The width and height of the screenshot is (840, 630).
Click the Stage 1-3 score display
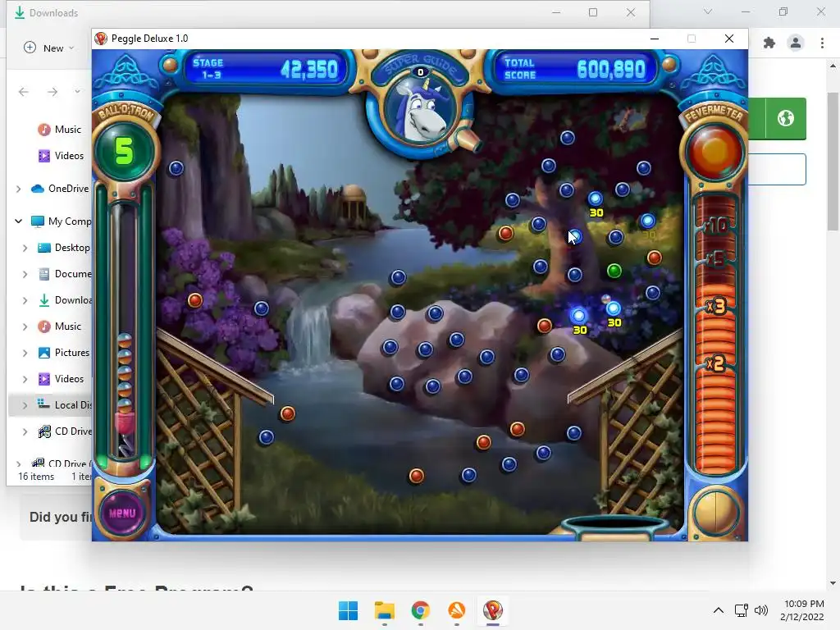[265, 70]
